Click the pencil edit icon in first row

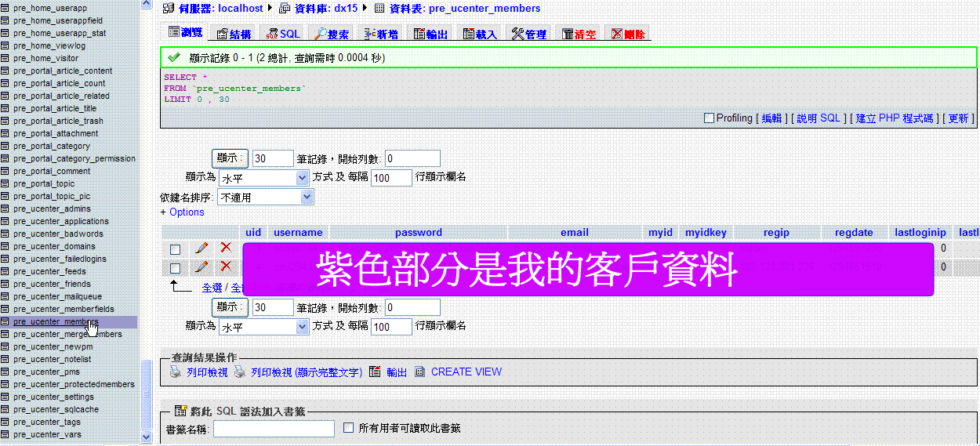pyautogui.click(x=201, y=248)
